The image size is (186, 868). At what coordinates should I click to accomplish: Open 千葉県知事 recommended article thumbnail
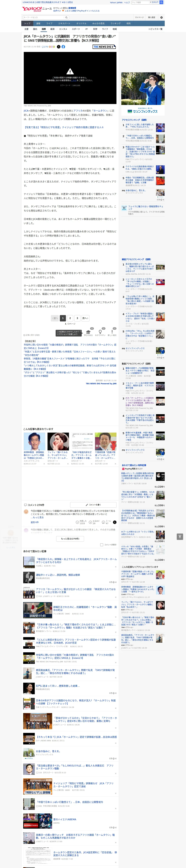pos(106,441)
